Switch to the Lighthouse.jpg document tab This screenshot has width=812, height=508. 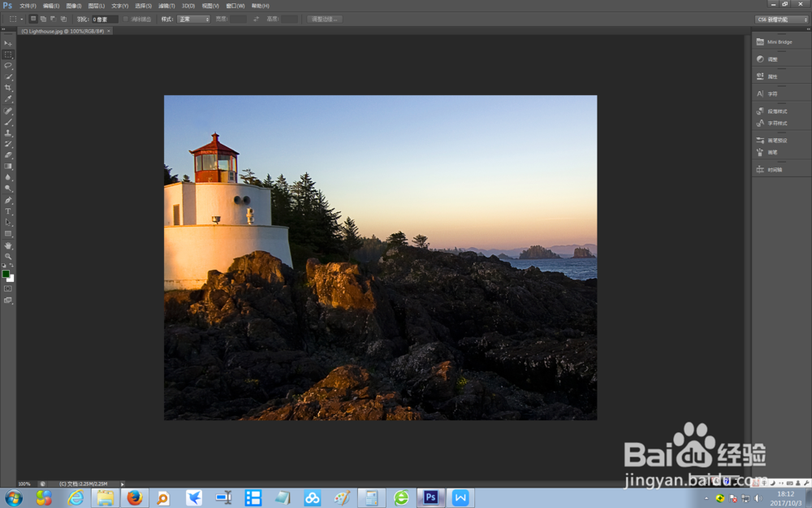(x=63, y=31)
